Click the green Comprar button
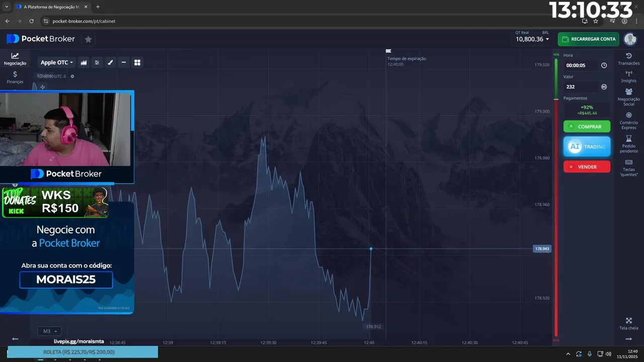This screenshot has width=644, height=362. point(587,127)
